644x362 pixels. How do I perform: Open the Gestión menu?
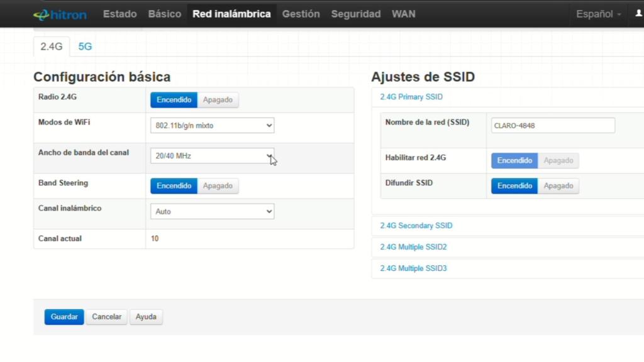pyautogui.click(x=301, y=14)
